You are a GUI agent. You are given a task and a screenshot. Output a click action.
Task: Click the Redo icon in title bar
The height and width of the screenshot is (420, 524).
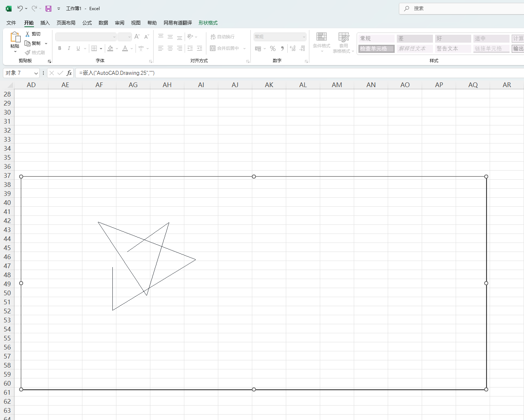tap(34, 8)
